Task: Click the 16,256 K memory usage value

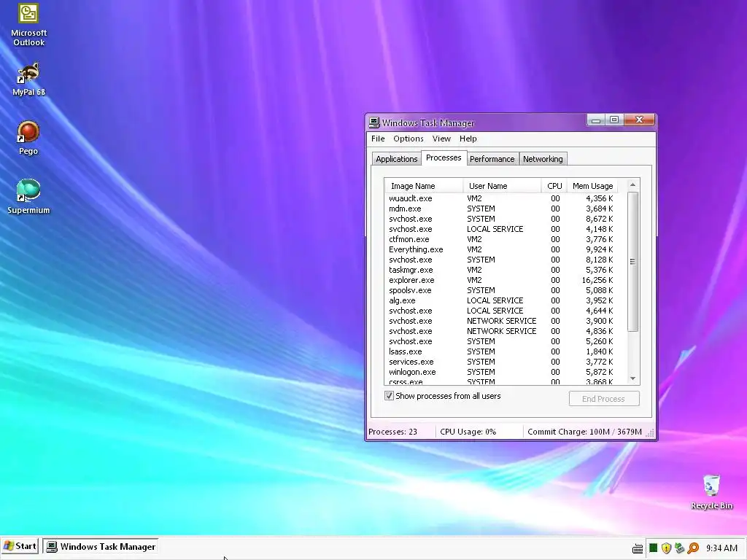Action: (597, 280)
